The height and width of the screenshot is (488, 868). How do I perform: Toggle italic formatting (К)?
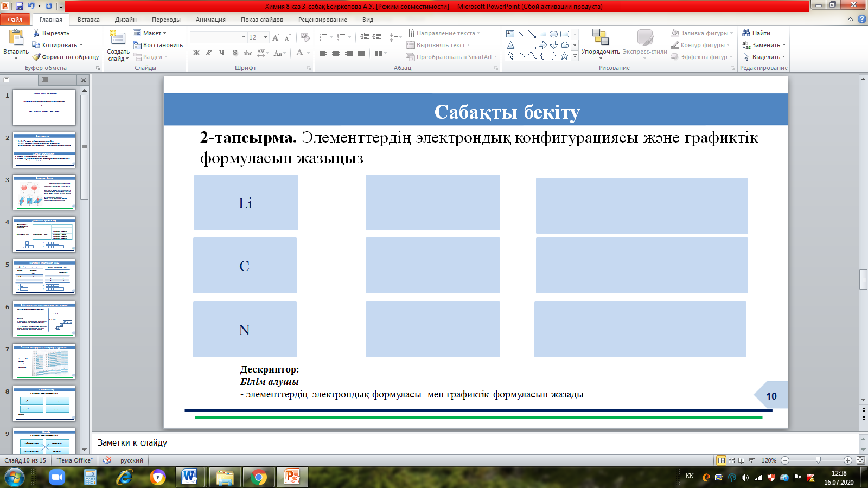pos(209,53)
